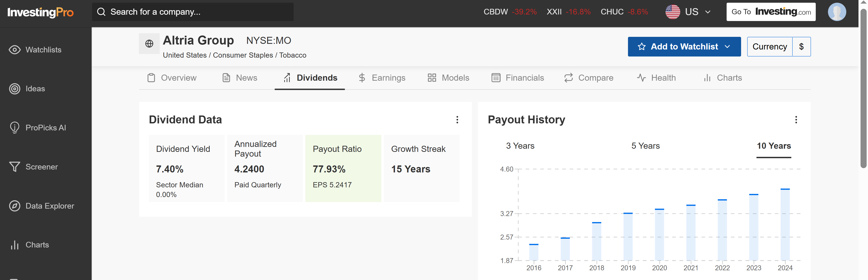Open the CBDW ticker quote
This screenshot has height=280, width=868.
coord(496,12)
